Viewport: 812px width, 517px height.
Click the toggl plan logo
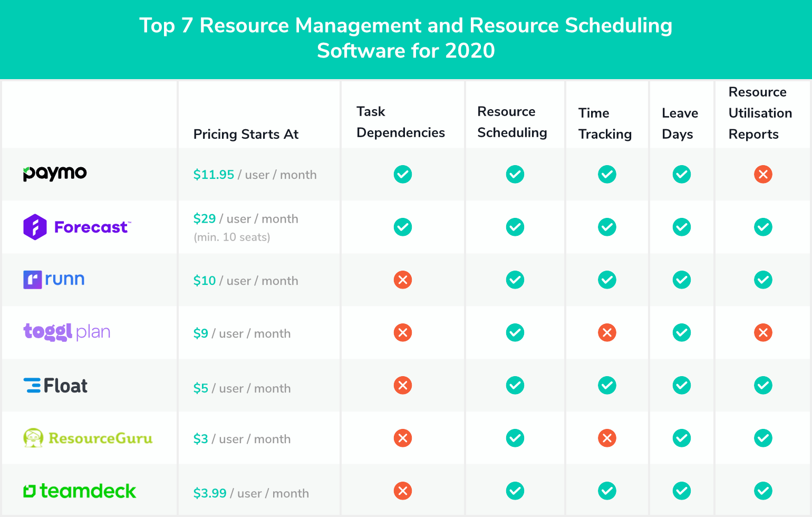click(x=66, y=332)
